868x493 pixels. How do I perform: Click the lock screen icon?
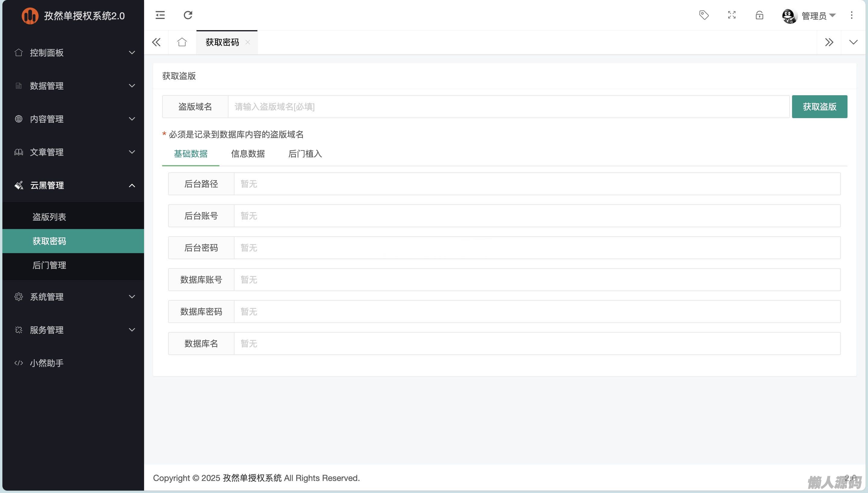[759, 15]
